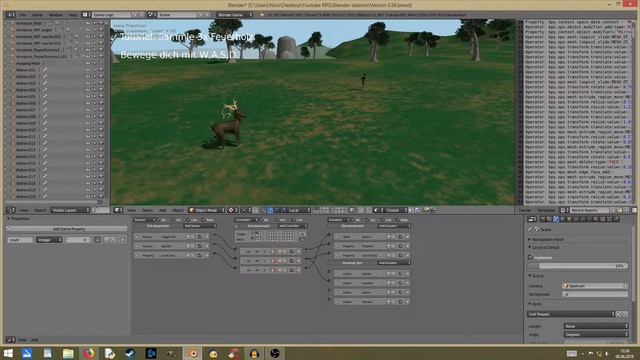Open the Length units dropdown
The image size is (640, 360).
point(596,326)
